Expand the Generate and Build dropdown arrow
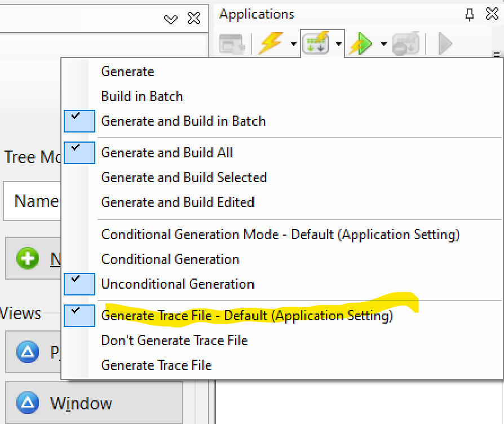Screen dimensions: 504x424 (338, 44)
